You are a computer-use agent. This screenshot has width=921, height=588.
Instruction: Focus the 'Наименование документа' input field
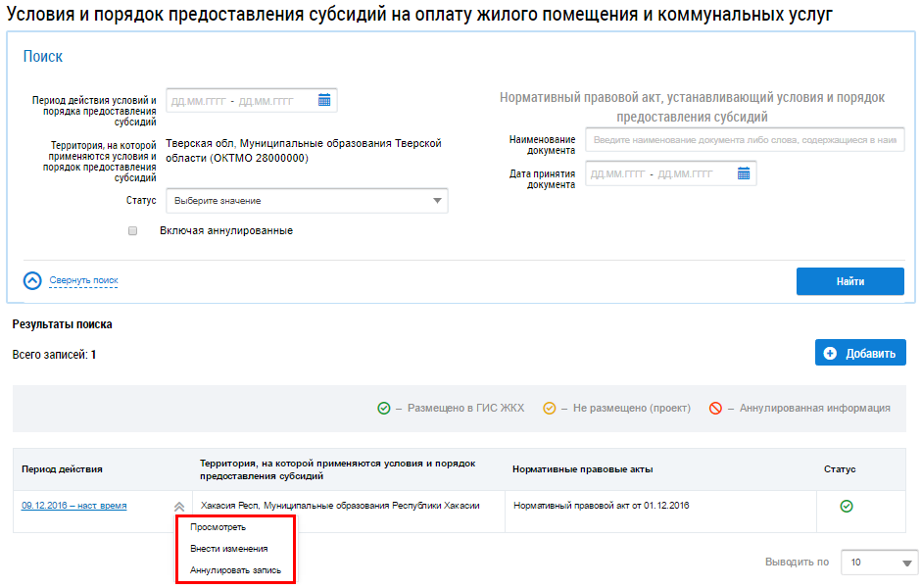pos(745,140)
